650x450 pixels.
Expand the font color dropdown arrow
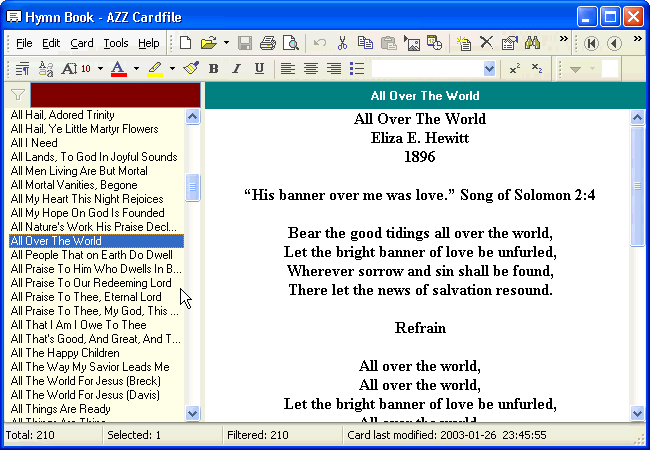pos(136,68)
